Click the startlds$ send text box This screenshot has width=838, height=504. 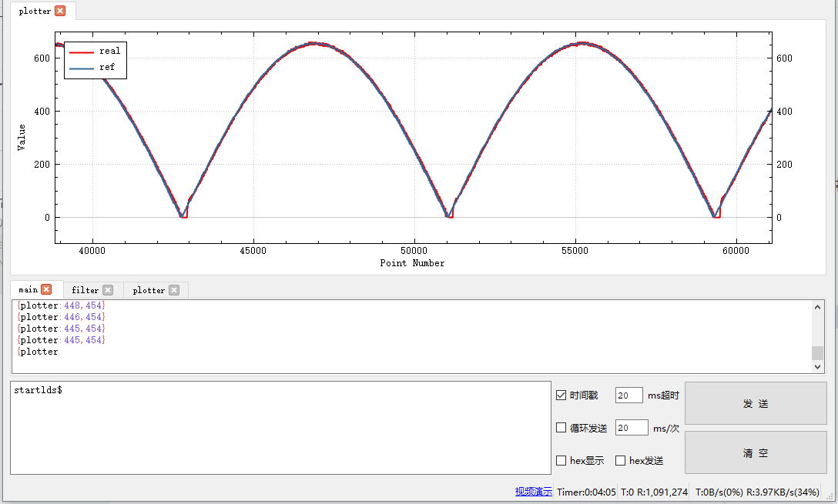pyautogui.click(x=280, y=428)
